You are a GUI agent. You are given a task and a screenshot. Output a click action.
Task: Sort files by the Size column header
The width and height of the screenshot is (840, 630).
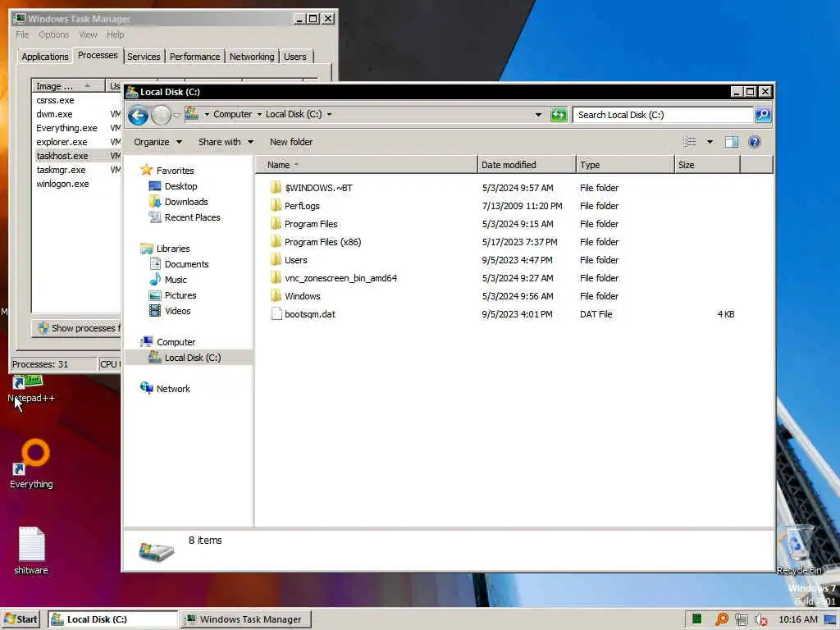click(x=707, y=165)
